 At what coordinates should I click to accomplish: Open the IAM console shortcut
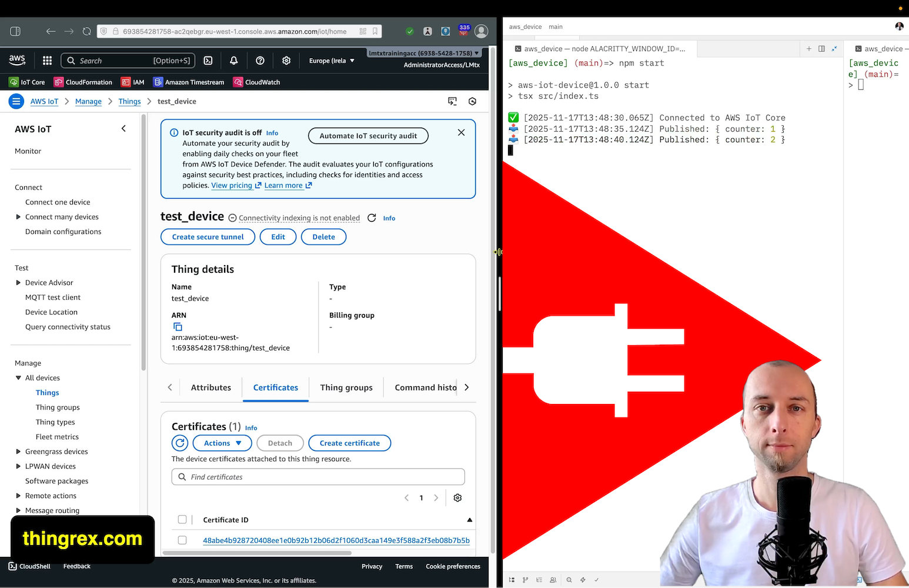click(x=133, y=82)
